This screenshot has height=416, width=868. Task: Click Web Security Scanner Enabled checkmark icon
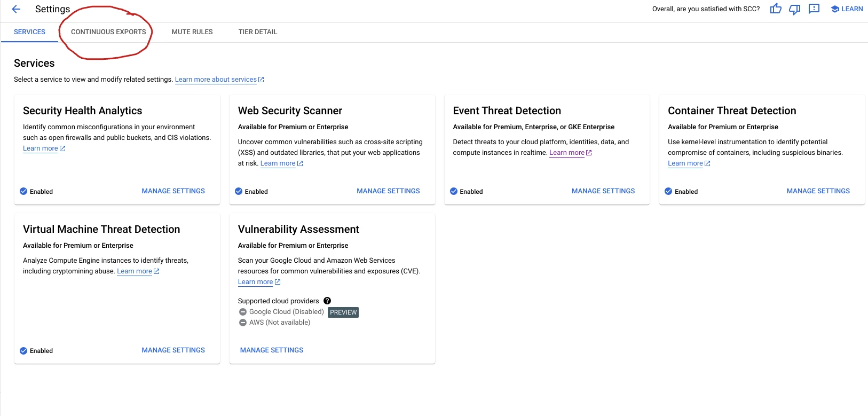click(x=239, y=191)
